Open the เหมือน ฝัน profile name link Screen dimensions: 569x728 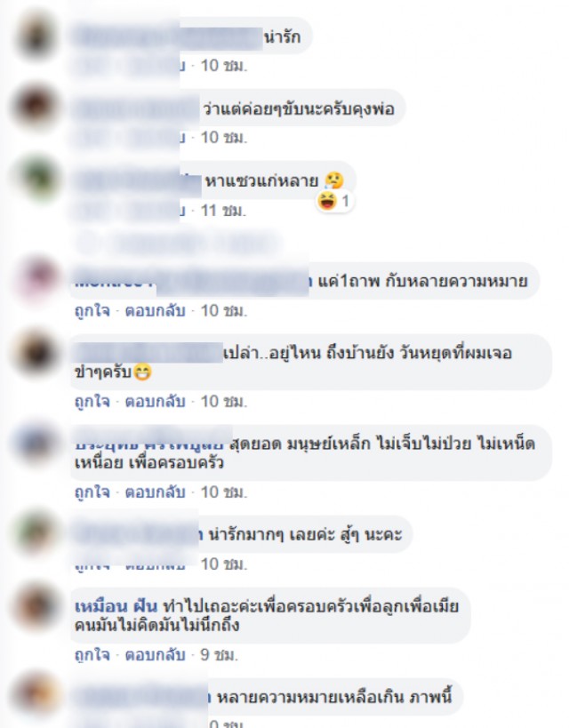pos(116,606)
